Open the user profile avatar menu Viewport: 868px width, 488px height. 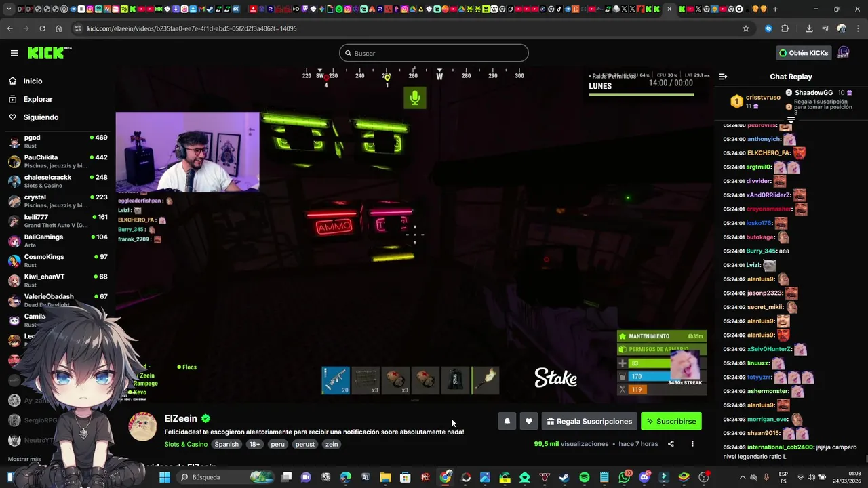[844, 53]
